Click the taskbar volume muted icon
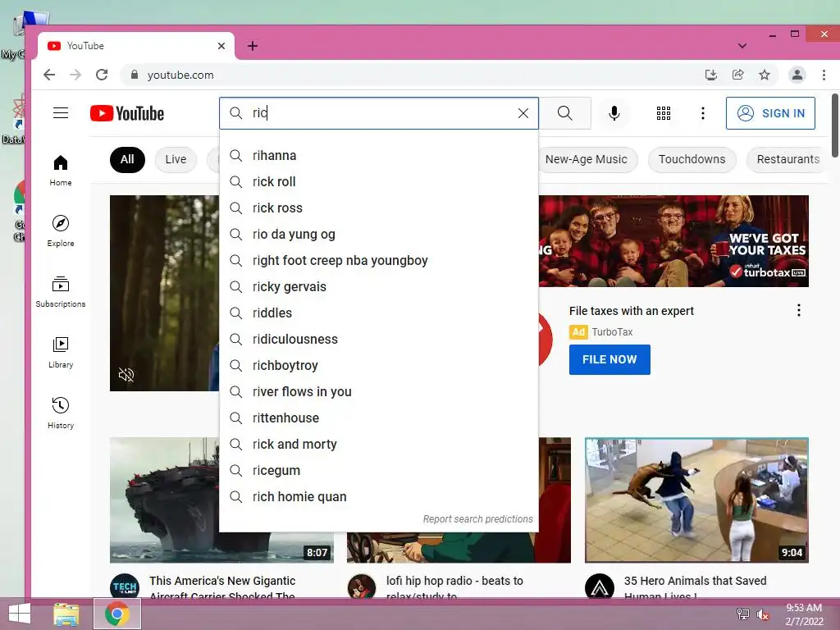This screenshot has width=840, height=630. (763, 614)
